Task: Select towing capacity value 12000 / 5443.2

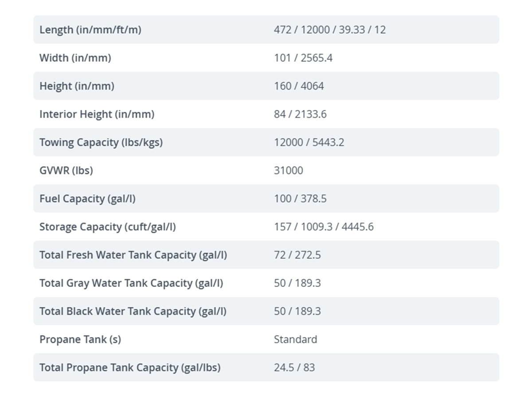Action: (x=309, y=142)
